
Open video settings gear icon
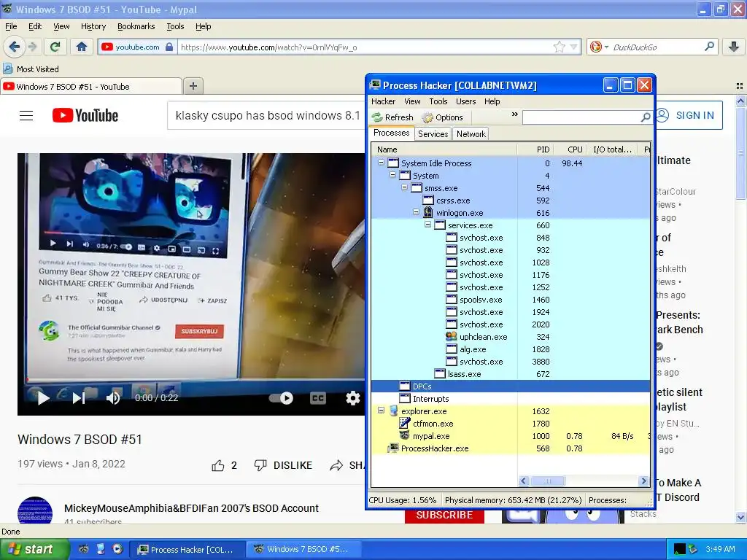[352, 398]
